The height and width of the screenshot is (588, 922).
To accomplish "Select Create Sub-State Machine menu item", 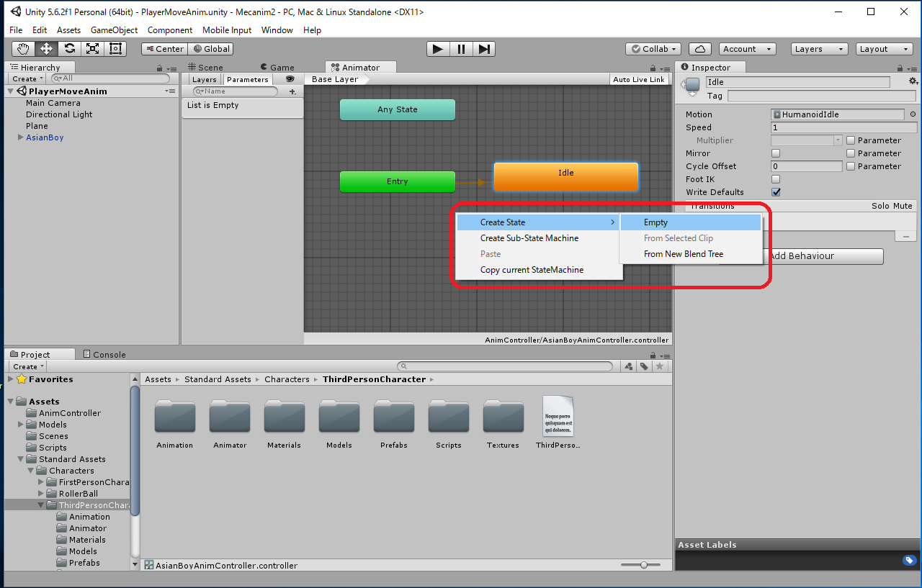I will point(529,238).
